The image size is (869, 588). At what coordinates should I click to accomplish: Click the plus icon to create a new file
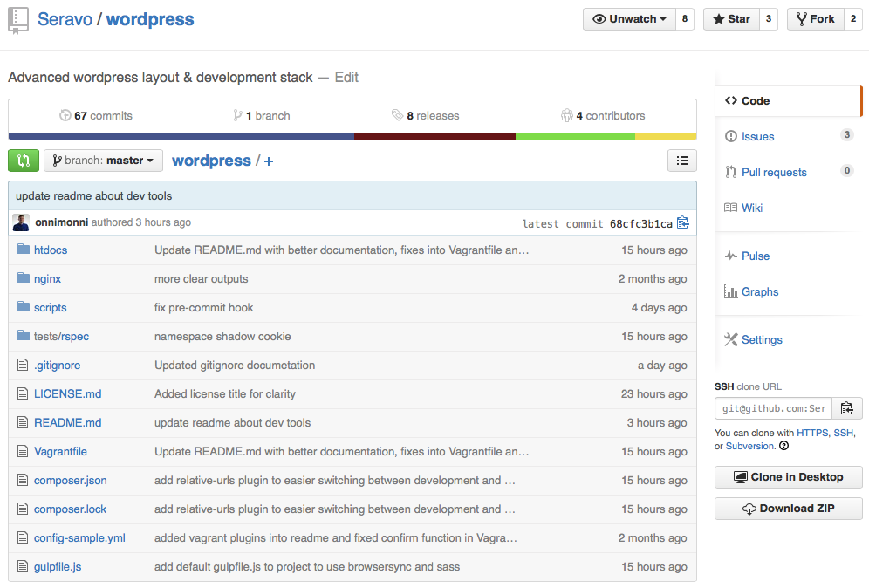269,161
